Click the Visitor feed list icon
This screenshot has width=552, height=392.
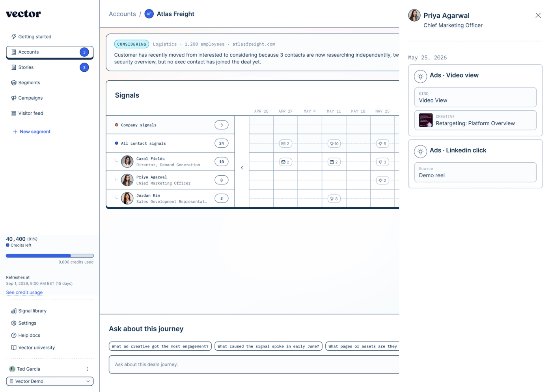[14, 113]
